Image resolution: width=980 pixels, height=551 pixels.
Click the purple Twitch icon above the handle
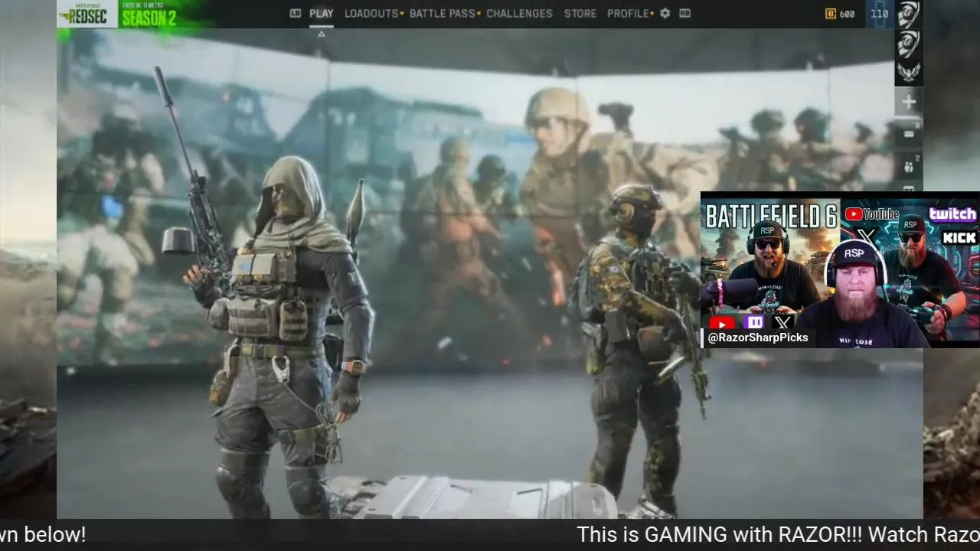point(754,322)
